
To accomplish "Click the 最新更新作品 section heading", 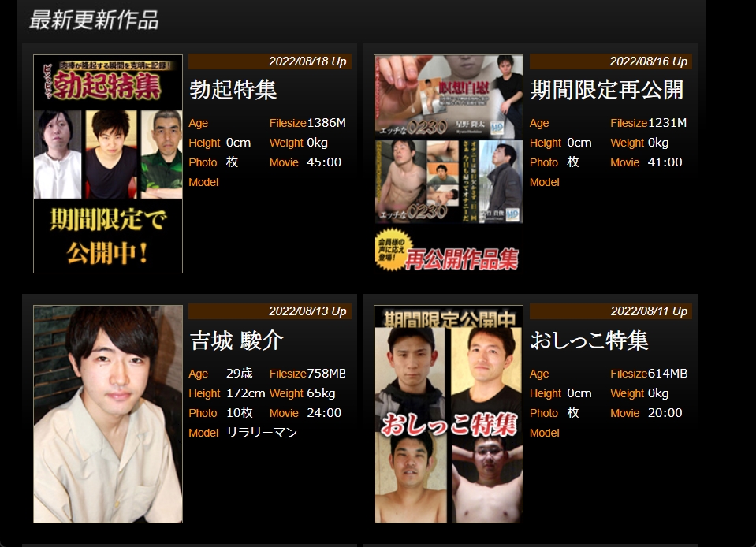I will pos(94,20).
